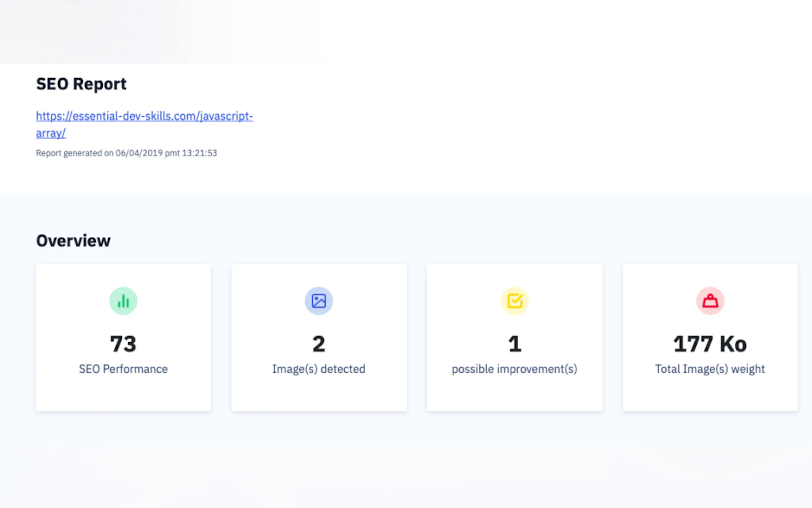Open the essential-dev-skills.com javascript-array link
The image size is (812, 508).
tap(144, 116)
